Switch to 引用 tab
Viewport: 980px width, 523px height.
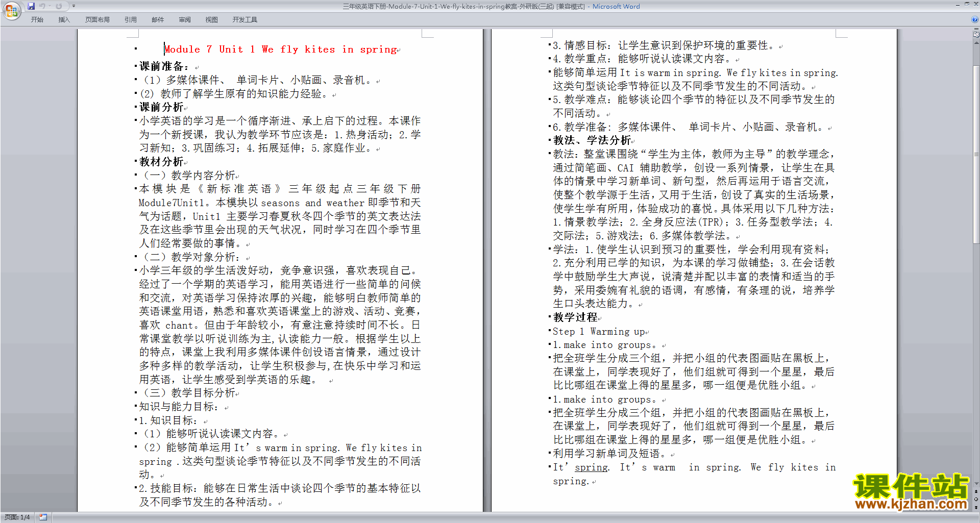131,20
